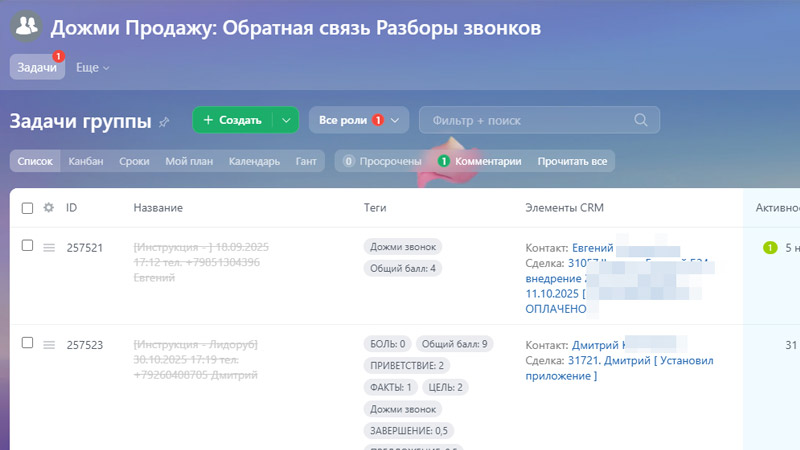Open the Задачи tab

pyautogui.click(x=37, y=67)
